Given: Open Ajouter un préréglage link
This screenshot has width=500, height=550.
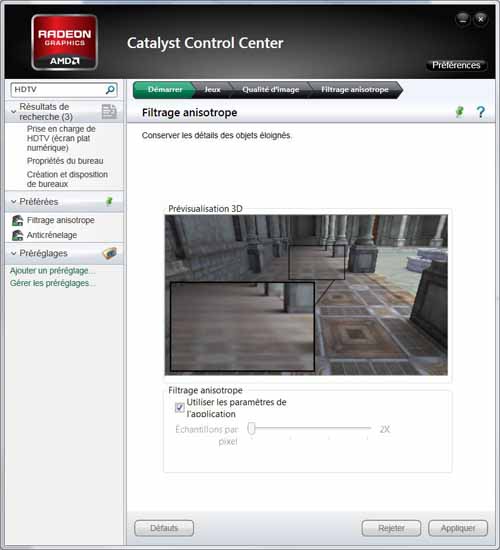Looking at the screenshot, I should click(x=53, y=271).
